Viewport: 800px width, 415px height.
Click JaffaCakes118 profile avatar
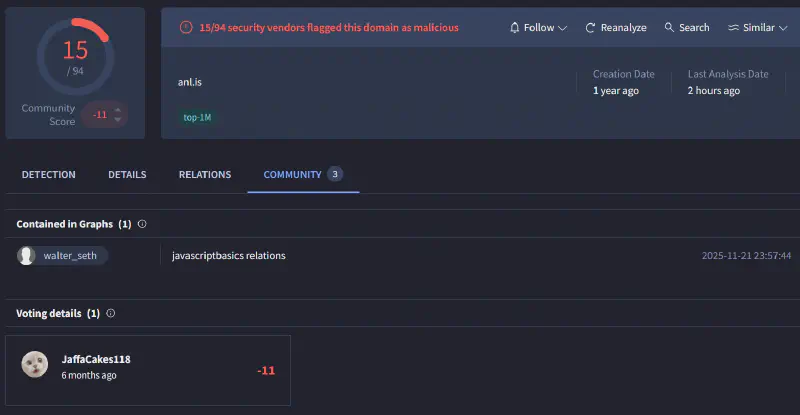(35, 364)
